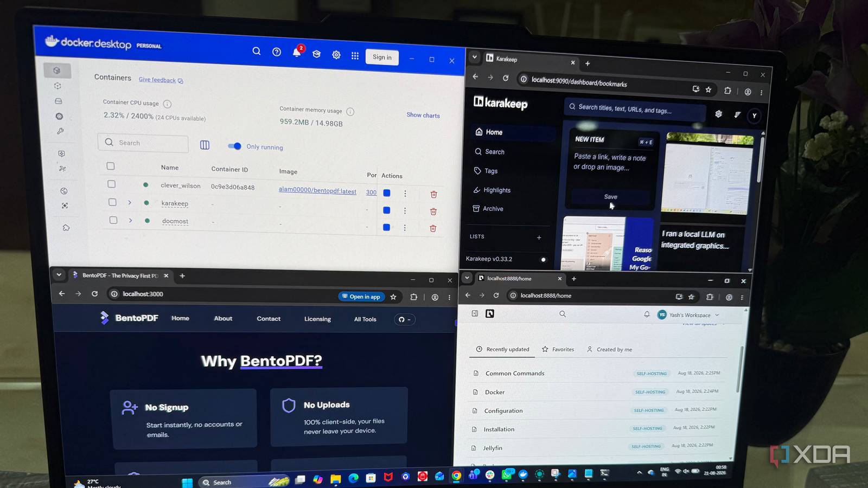Open the Windows Start menu
Viewport: 868px width, 488px height.
click(x=187, y=483)
